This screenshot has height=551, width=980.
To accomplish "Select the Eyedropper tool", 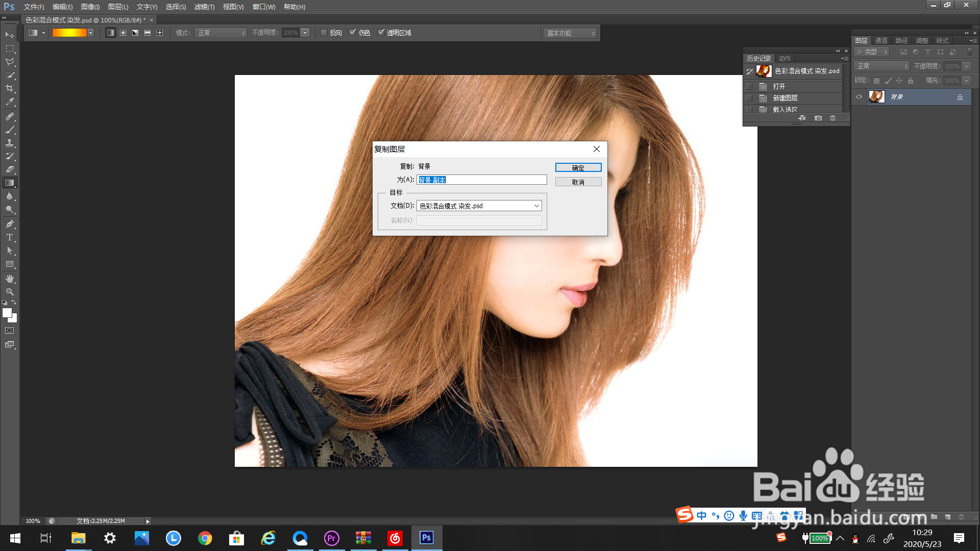I will coord(10,102).
